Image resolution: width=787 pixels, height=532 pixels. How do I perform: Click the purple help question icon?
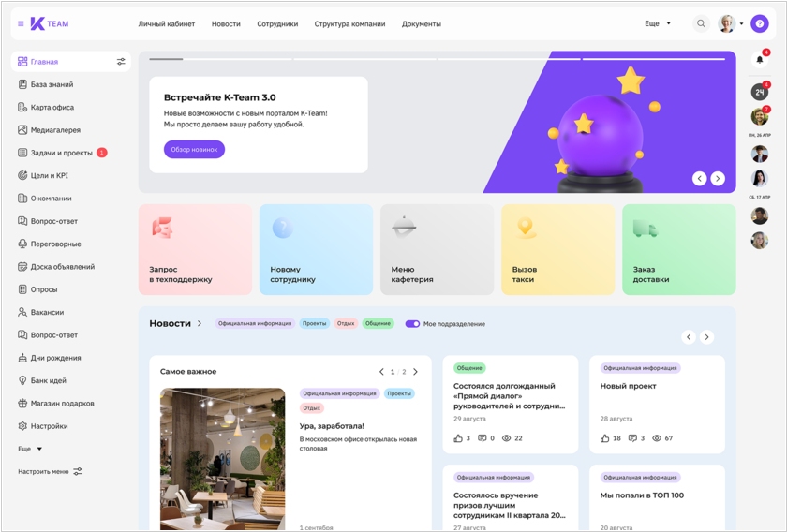[x=760, y=23]
